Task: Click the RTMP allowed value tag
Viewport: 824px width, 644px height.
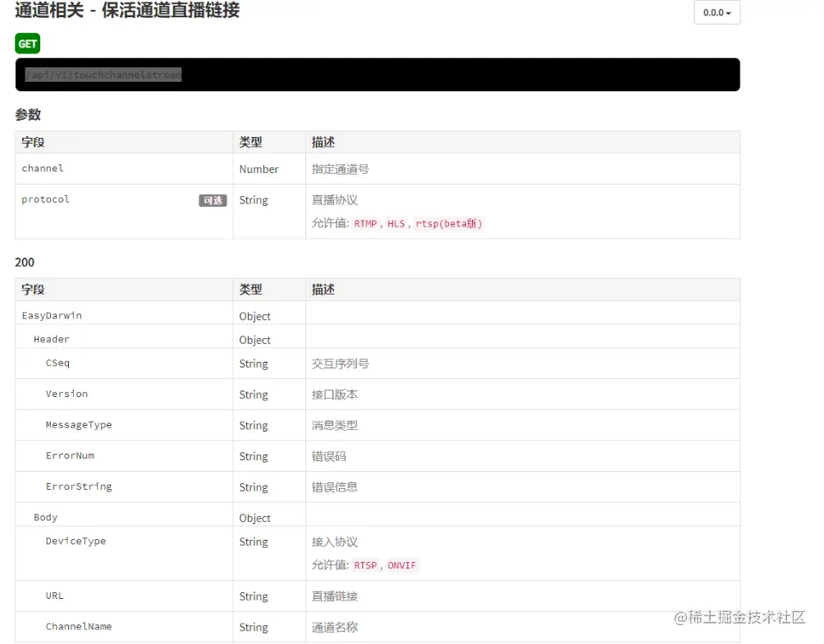Action: point(365,224)
